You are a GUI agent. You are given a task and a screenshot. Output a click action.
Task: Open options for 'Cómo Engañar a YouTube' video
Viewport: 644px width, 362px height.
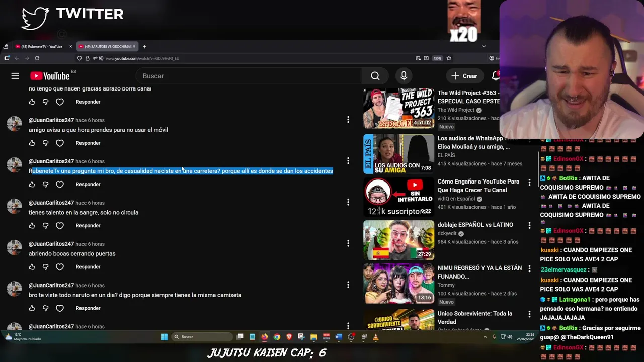point(529,182)
